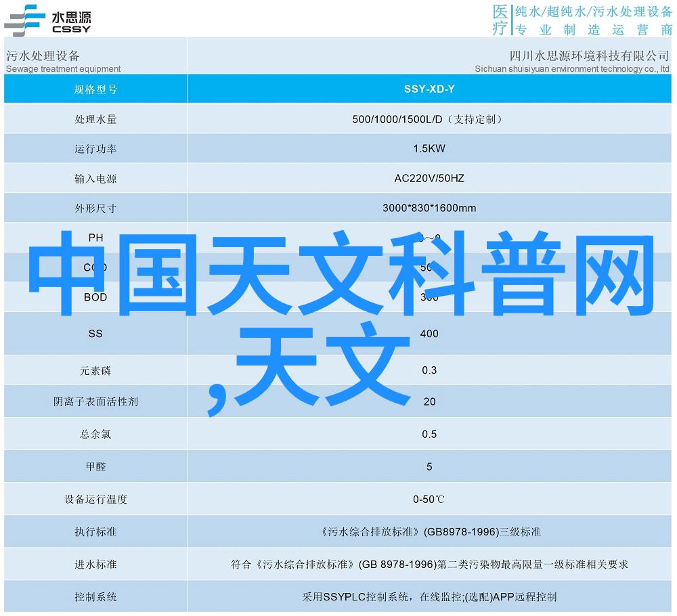The height and width of the screenshot is (616, 677).
Task: Select the row label 输入电源
Action: pyautogui.click(x=95, y=179)
